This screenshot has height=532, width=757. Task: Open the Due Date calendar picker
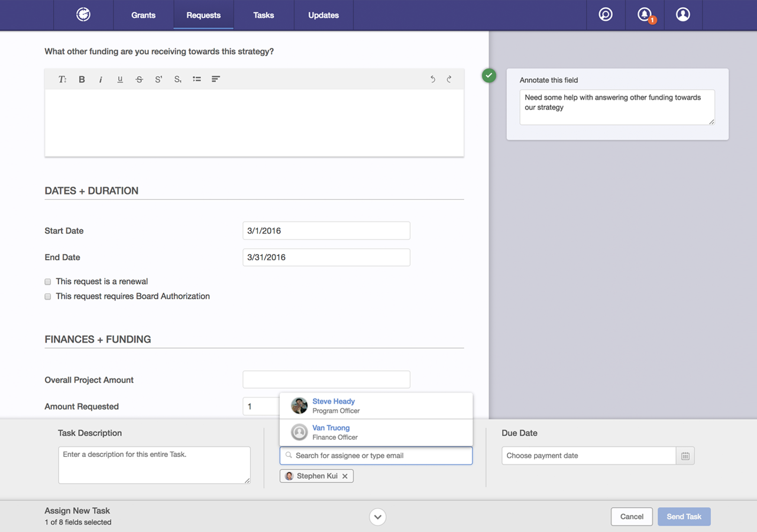(685, 456)
